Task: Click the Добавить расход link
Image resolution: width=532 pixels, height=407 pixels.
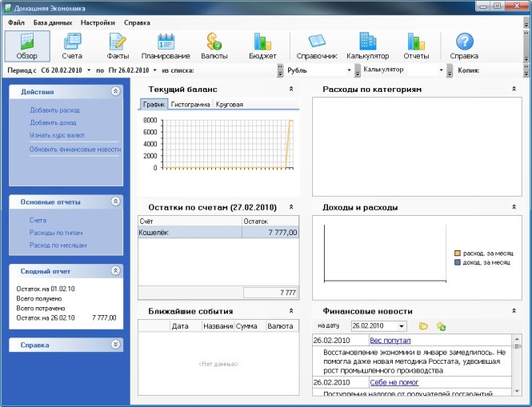Action: coord(54,110)
